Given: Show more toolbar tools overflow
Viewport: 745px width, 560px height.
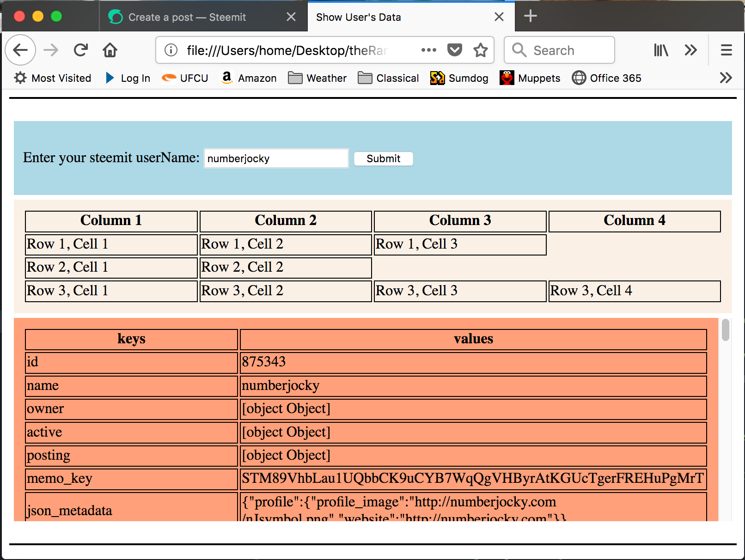Looking at the screenshot, I should [x=691, y=50].
